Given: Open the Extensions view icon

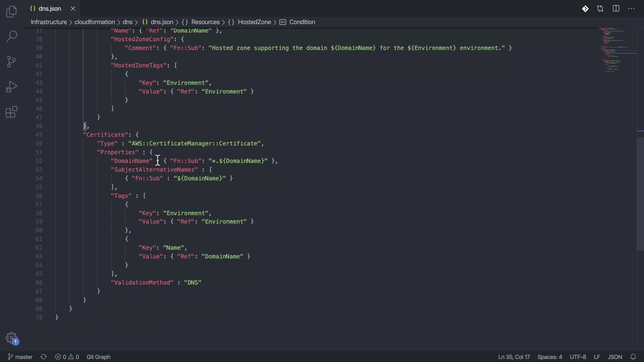Looking at the screenshot, I should [x=11, y=112].
